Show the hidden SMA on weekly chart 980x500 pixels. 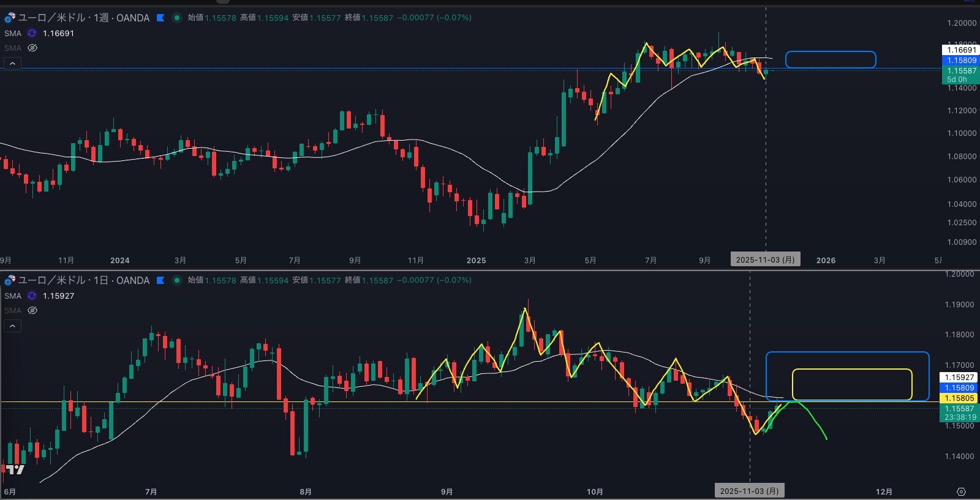[32, 48]
